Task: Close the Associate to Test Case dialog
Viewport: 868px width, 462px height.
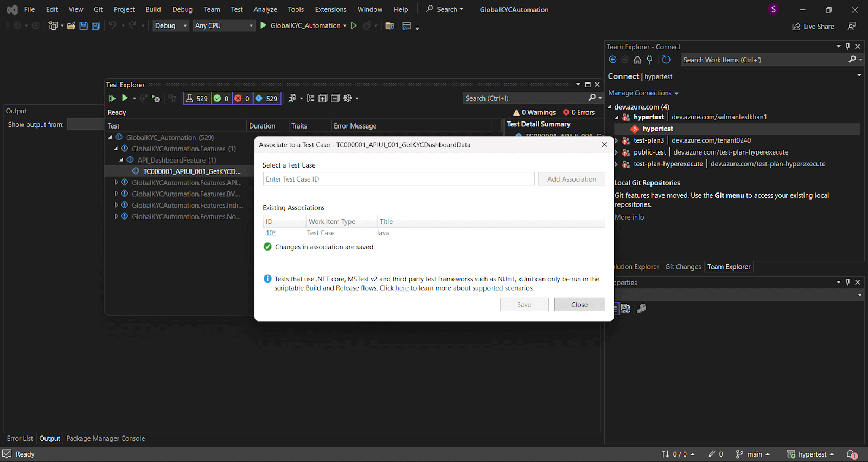Action: click(x=604, y=145)
